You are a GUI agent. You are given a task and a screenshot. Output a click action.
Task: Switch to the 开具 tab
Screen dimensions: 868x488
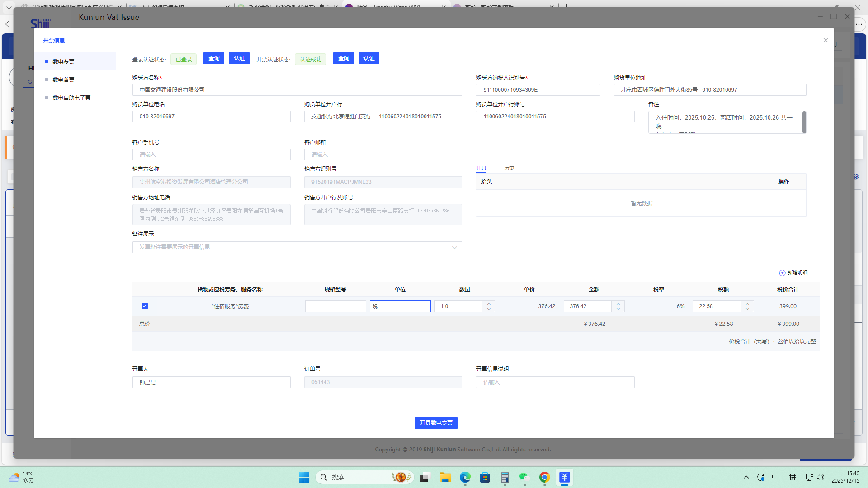[481, 168]
